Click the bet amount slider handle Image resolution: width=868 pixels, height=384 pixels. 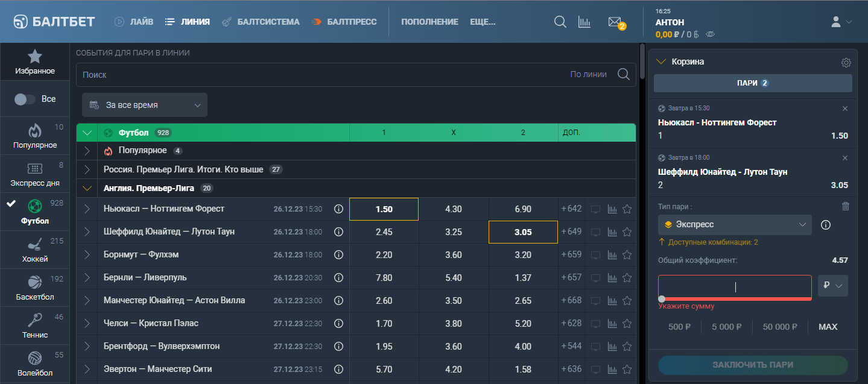[662, 299]
